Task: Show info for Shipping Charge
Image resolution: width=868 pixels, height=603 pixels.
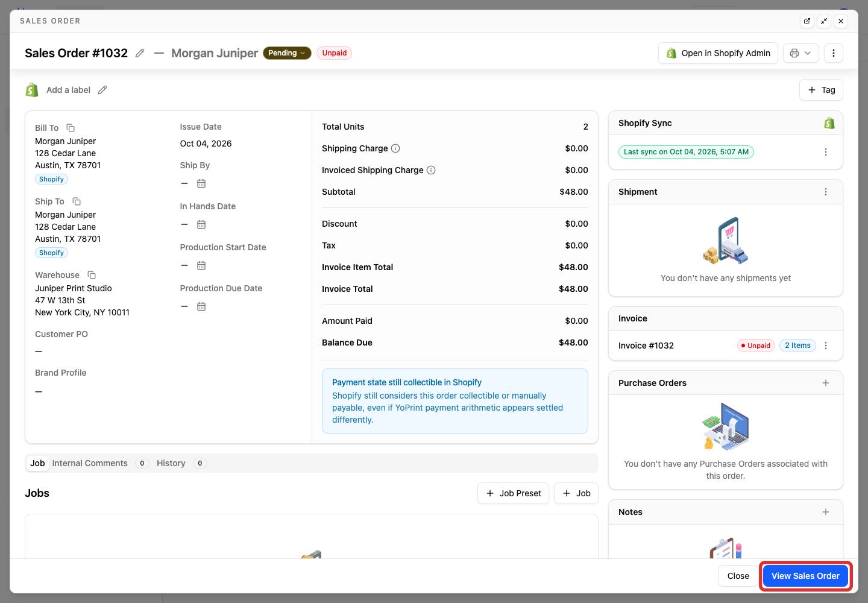Action: (395, 148)
